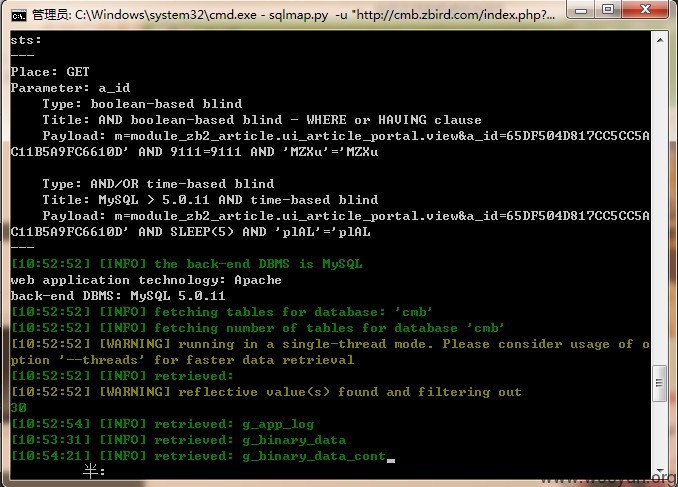Click the window title bar text

click(293, 16)
